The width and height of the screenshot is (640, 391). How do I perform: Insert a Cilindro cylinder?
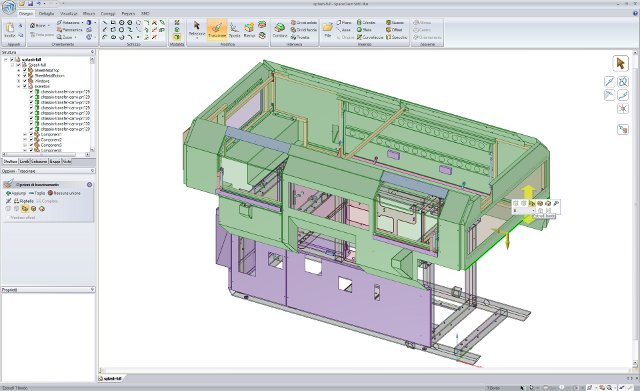[x=366, y=22]
